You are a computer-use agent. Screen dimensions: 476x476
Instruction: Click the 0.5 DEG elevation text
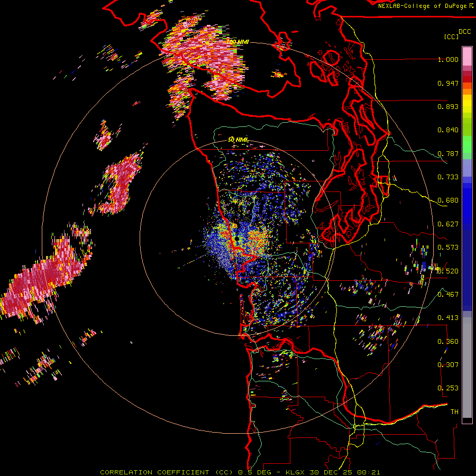tap(254, 472)
